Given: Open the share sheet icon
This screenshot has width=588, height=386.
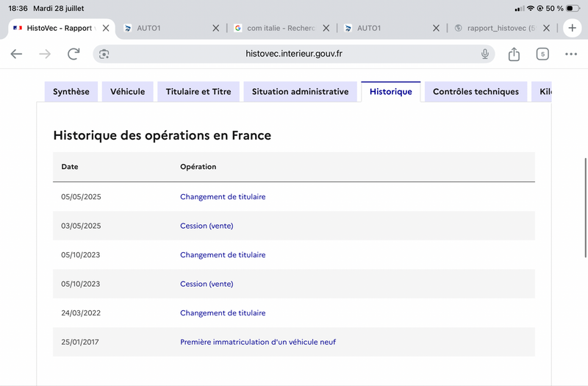Looking at the screenshot, I should pos(514,54).
